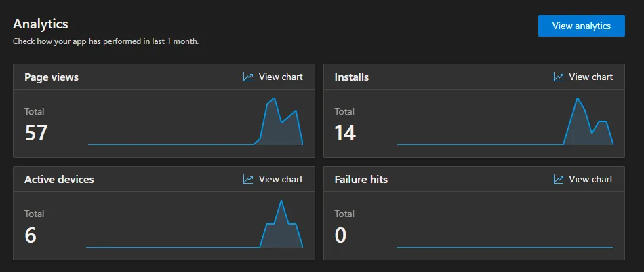
Task: Select the Installs card title
Action: click(352, 77)
